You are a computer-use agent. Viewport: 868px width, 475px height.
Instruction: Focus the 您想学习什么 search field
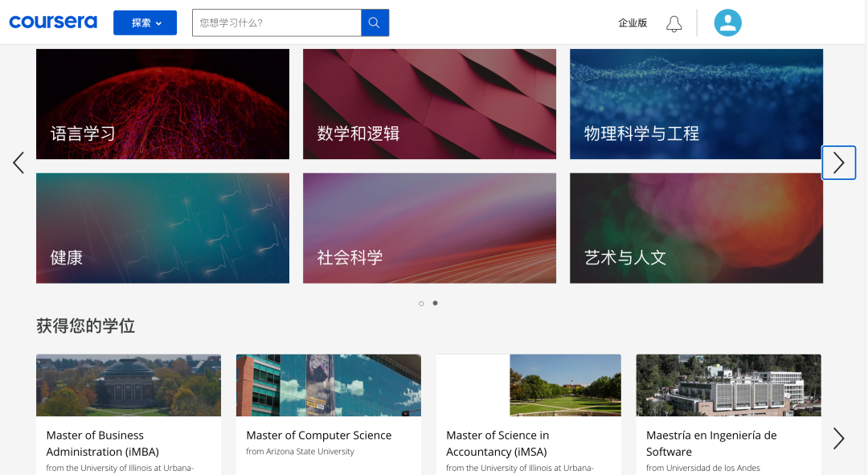point(276,23)
